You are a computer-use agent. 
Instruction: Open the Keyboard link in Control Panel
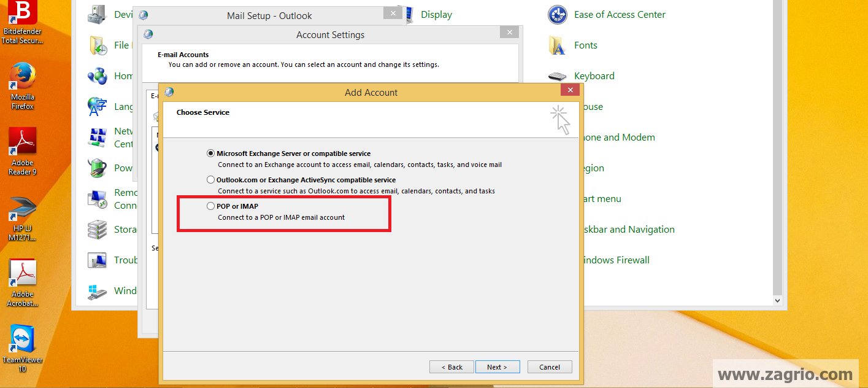pos(594,76)
